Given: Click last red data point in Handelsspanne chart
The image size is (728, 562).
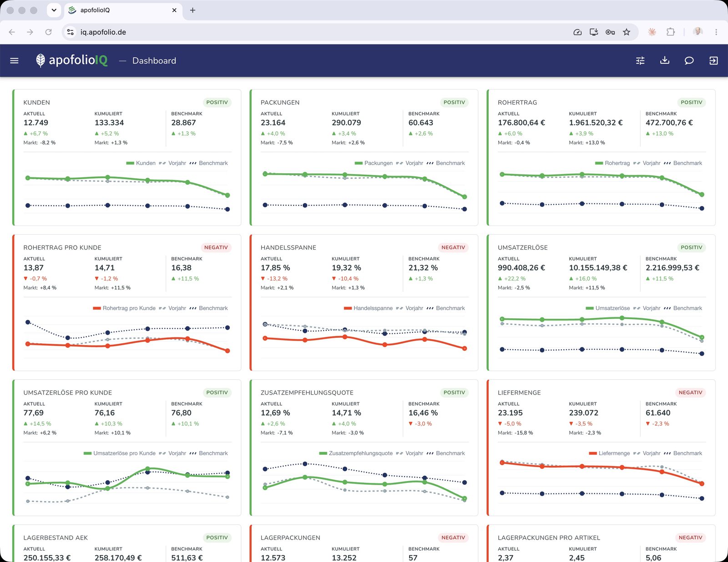Looking at the screenshot, I should 465,348.
